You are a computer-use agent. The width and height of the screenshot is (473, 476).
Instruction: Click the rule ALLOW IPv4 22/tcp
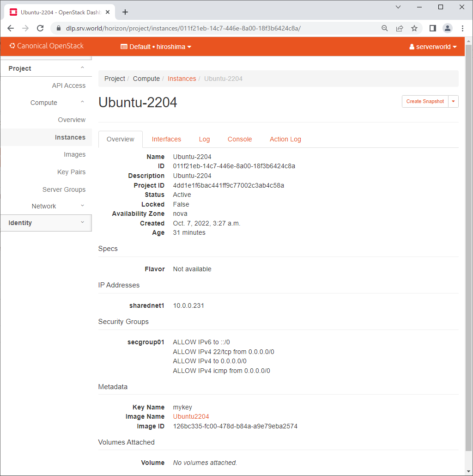coord(223,352)
